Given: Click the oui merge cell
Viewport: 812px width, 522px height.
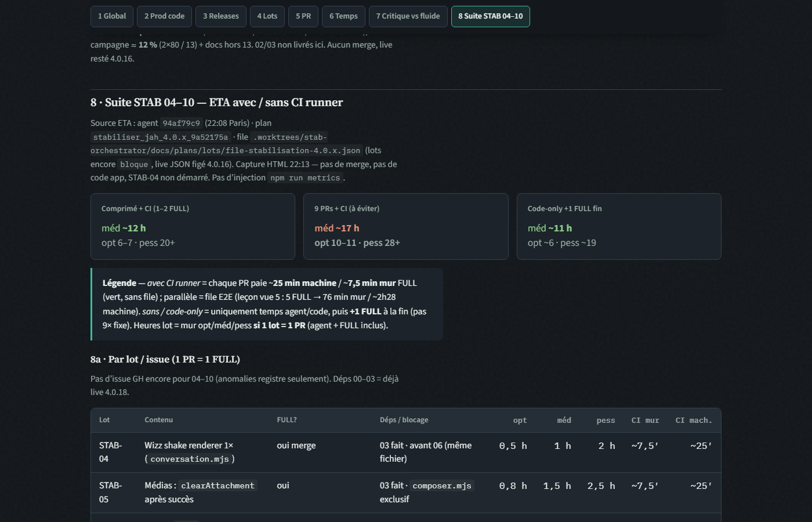Looking at the screenshot, I should [296, 445].
